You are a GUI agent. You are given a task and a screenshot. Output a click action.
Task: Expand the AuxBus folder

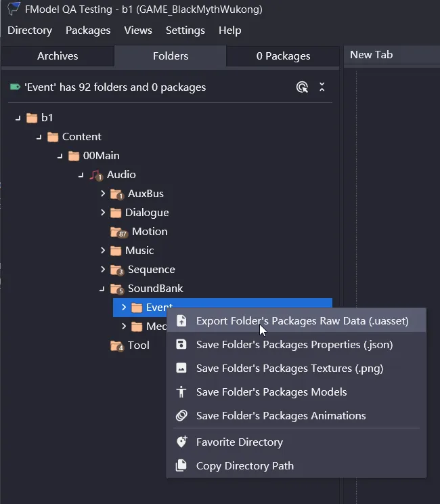pyautogui.click(x=103, y=194)
